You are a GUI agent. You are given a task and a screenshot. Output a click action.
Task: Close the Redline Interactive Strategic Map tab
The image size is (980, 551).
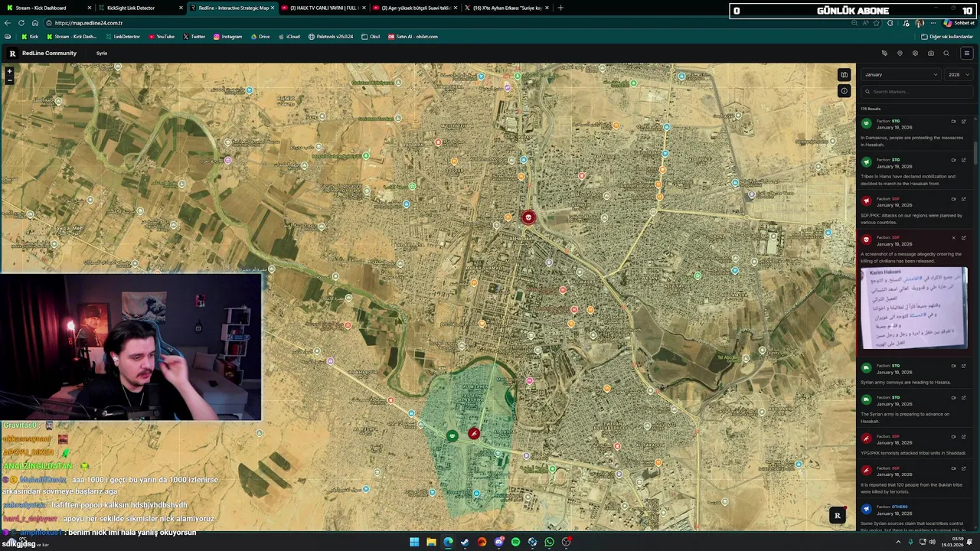[272, 8]
